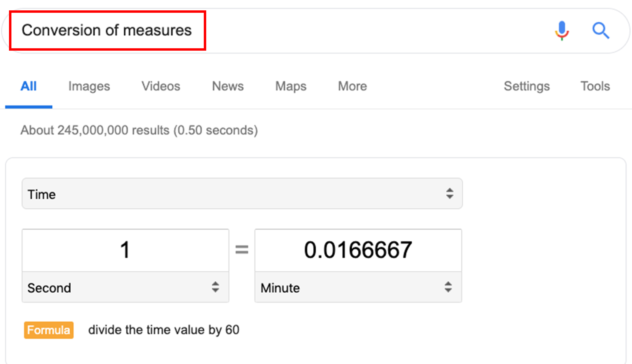Click the input value field showing 1
632x364 pixels.
click(125, 250)
